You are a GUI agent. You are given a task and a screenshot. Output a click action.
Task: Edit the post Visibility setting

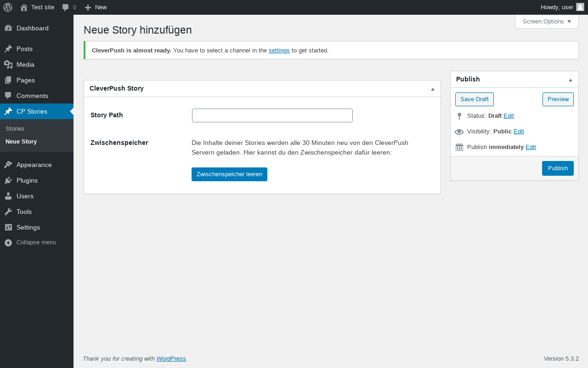[x=519, y=132]
